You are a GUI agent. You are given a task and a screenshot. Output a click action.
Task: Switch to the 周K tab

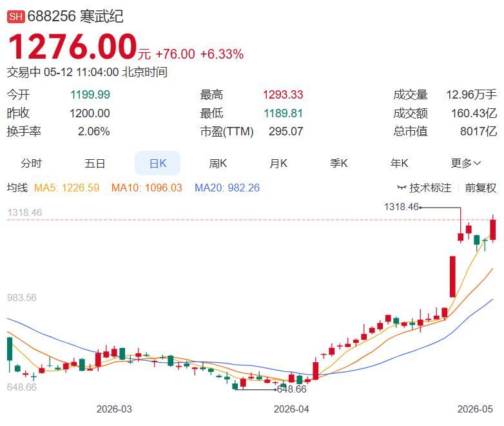[218, 163]
